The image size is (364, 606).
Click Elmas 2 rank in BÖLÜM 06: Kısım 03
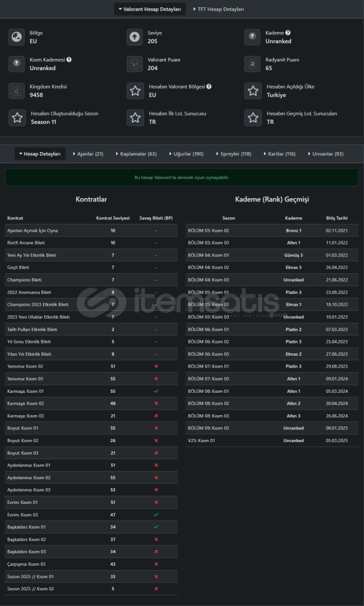(x=294, y=354)
